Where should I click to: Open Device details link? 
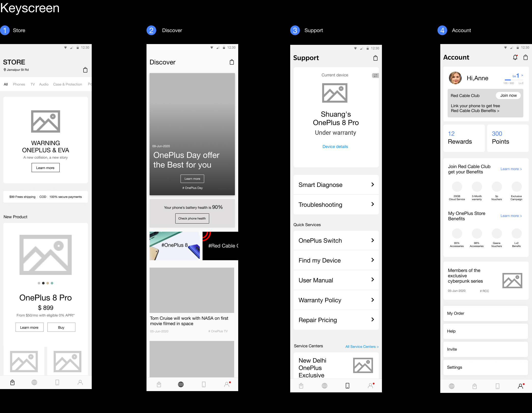335,147
